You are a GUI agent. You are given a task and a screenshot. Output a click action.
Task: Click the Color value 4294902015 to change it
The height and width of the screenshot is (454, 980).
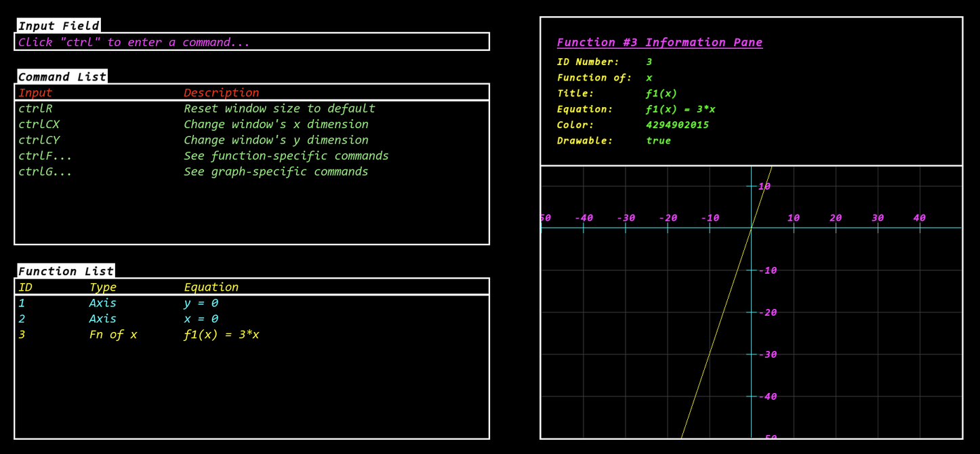tap(678, 125)
